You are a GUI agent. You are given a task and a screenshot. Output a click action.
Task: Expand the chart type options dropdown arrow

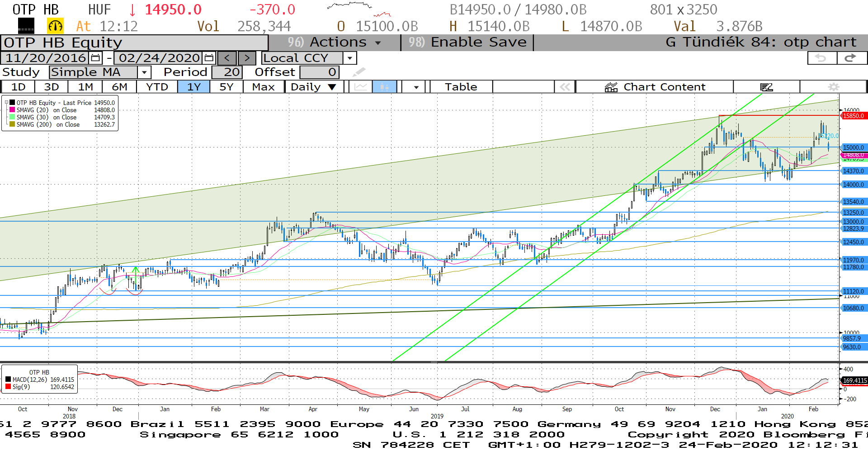pyautogui.click(x=416, y=87)
